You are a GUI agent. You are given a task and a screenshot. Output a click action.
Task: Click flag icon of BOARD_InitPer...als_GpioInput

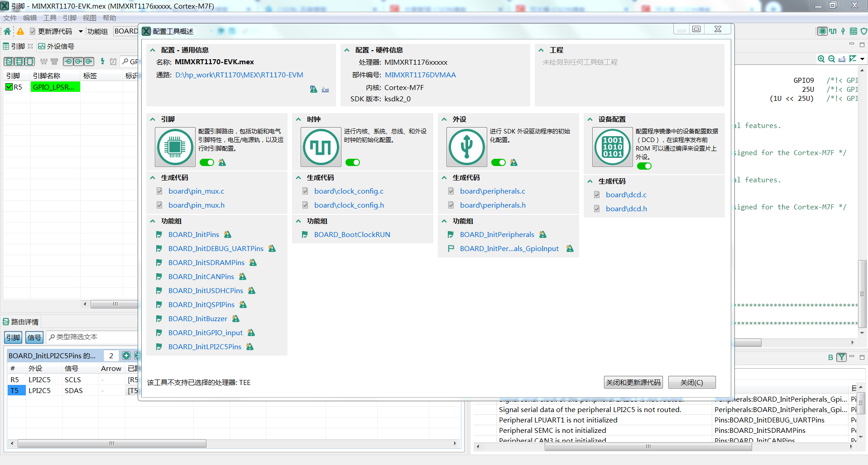[x=451, y=248]
